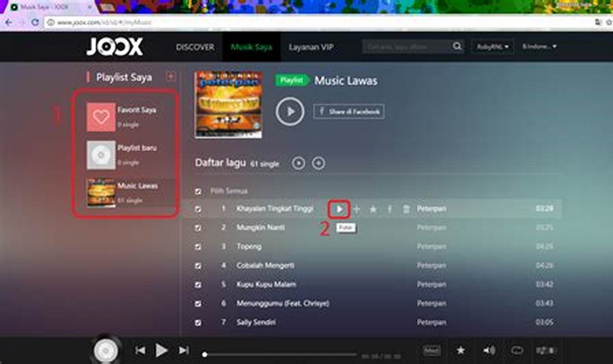
Task: Click the green Playlist label badge
Action: coord(292,80)
